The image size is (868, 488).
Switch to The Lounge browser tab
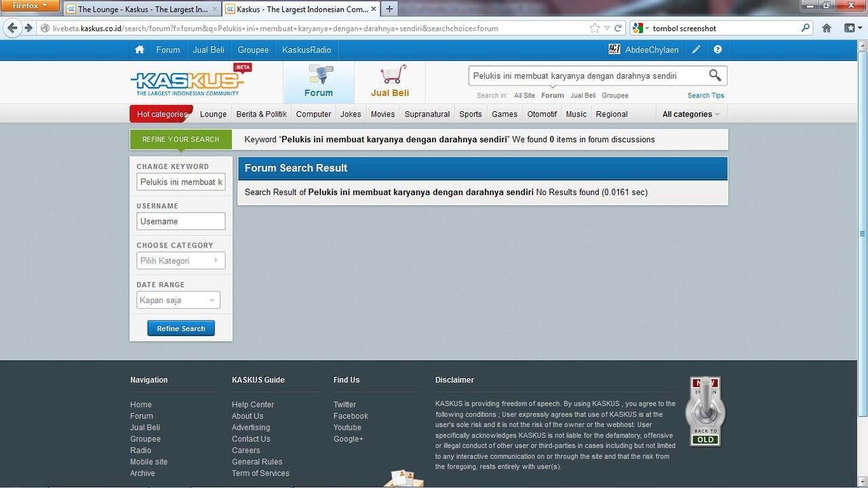coord(142,9)
